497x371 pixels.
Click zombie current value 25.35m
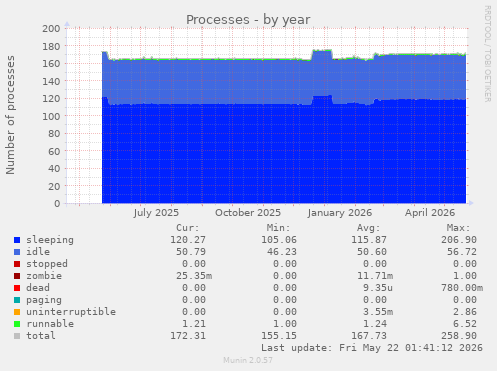(194, 276)
